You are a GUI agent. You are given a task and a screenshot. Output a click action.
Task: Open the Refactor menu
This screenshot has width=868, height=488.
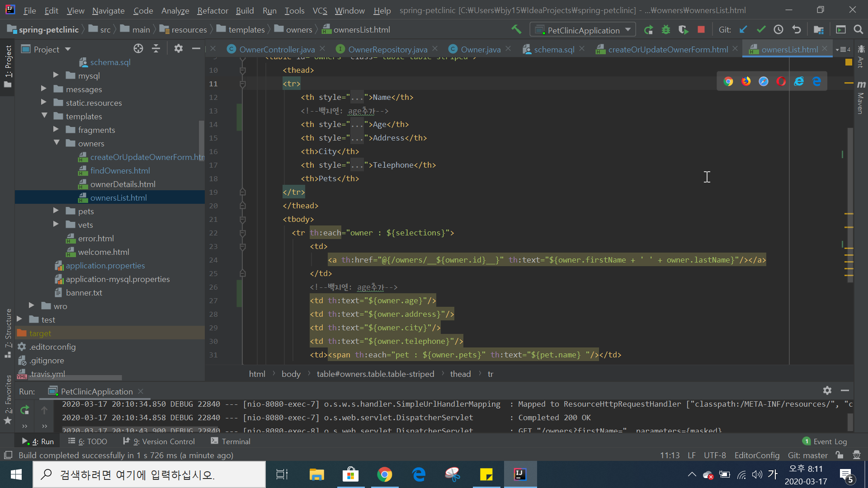click(x=212, y=10)
